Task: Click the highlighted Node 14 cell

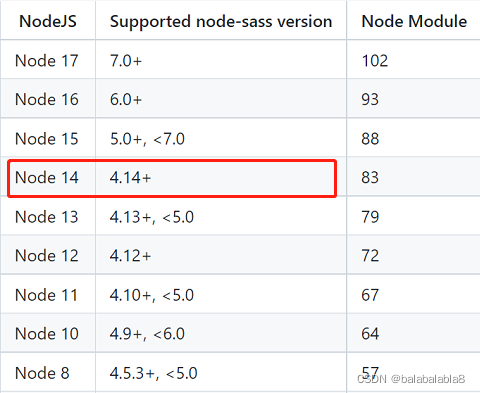Action: tap(47, 177)
